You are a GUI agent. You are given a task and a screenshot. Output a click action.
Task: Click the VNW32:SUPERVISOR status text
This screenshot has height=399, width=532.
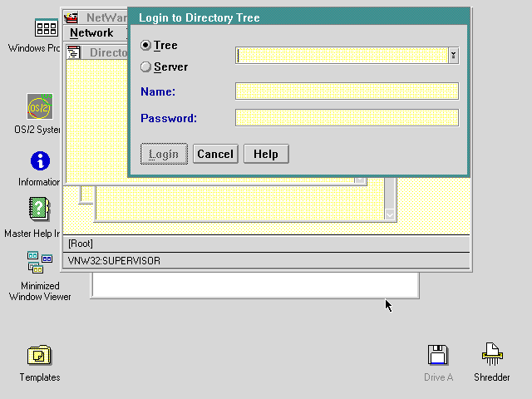click(x=114, y=261)
